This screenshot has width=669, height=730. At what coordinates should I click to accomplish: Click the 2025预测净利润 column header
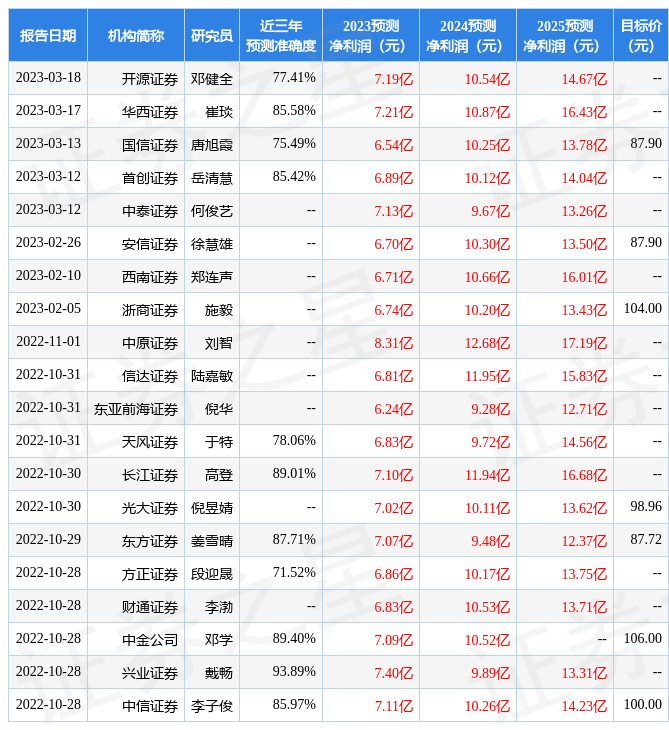[565, 35]
